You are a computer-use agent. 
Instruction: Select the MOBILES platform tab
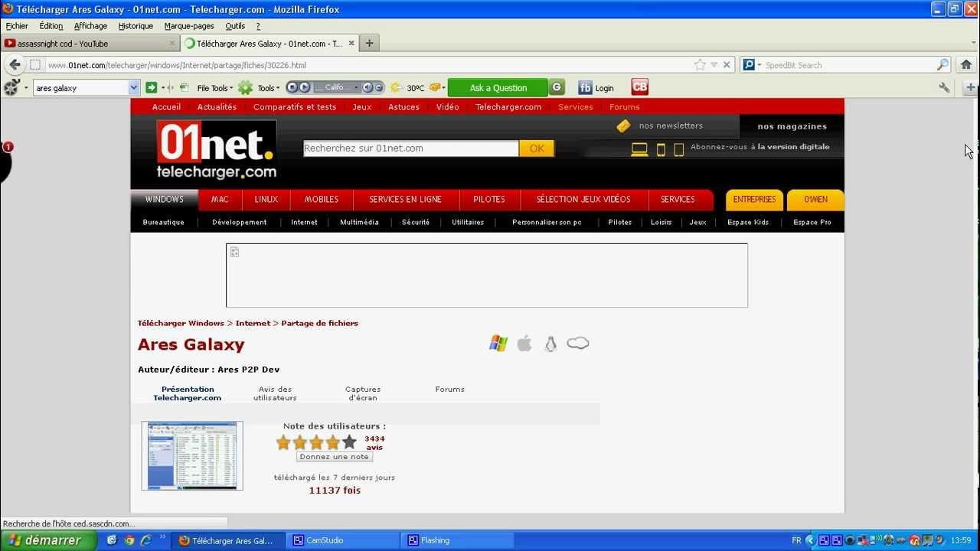(322, 200)
